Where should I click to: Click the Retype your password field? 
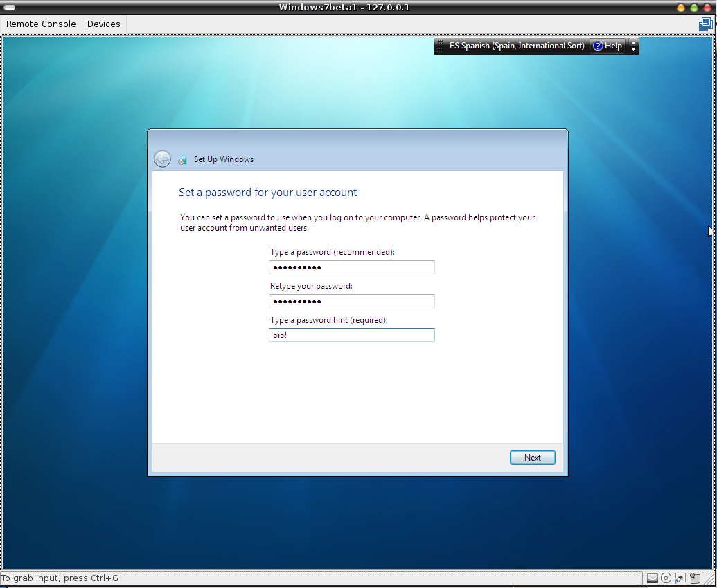tap(352, 301)
